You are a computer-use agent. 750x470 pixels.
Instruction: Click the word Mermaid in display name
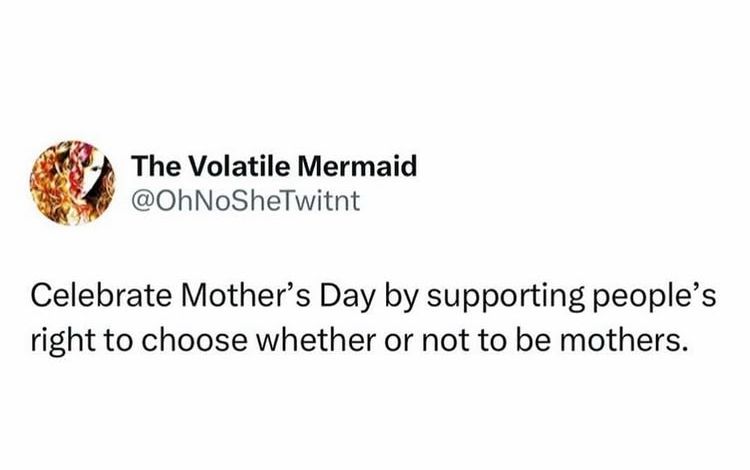coord(357,166)
